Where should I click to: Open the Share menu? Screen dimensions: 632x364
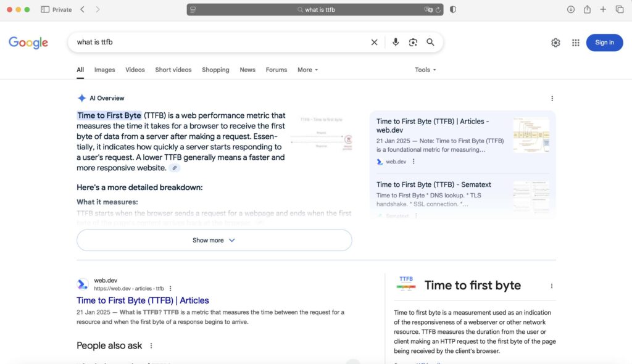tap(588, 9)
